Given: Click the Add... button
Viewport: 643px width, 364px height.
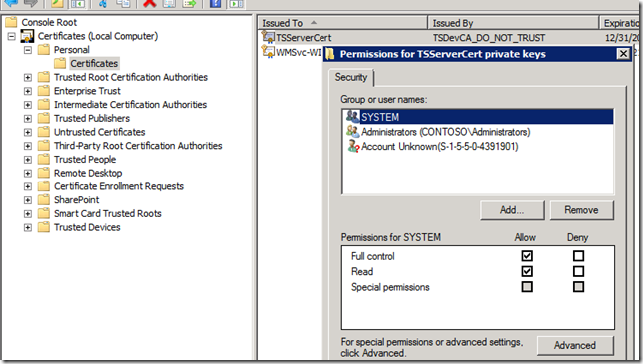Looking at the screenshot, I should coord(512,210).
